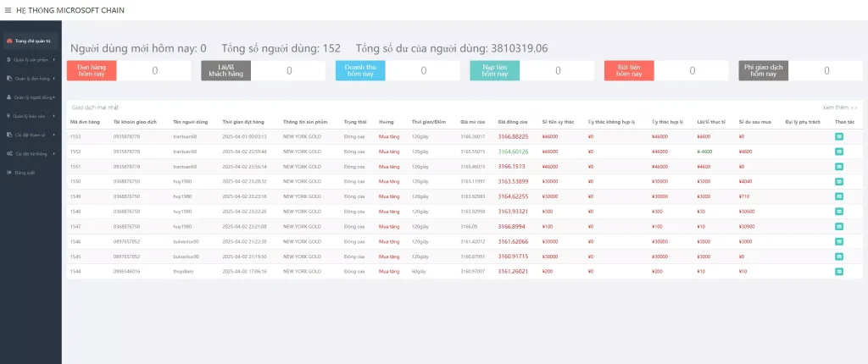Click the person icon of Quản lý người dùng

(x=8, y=97)
